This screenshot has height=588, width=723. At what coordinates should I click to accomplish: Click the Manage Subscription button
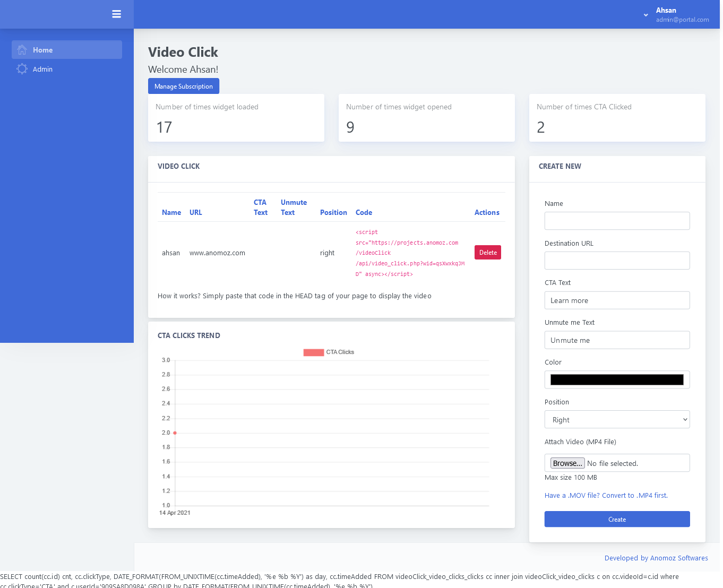click(183, 87)
